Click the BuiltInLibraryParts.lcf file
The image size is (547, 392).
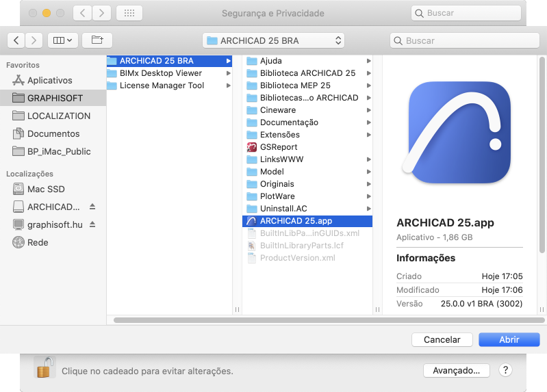[307, 246]
